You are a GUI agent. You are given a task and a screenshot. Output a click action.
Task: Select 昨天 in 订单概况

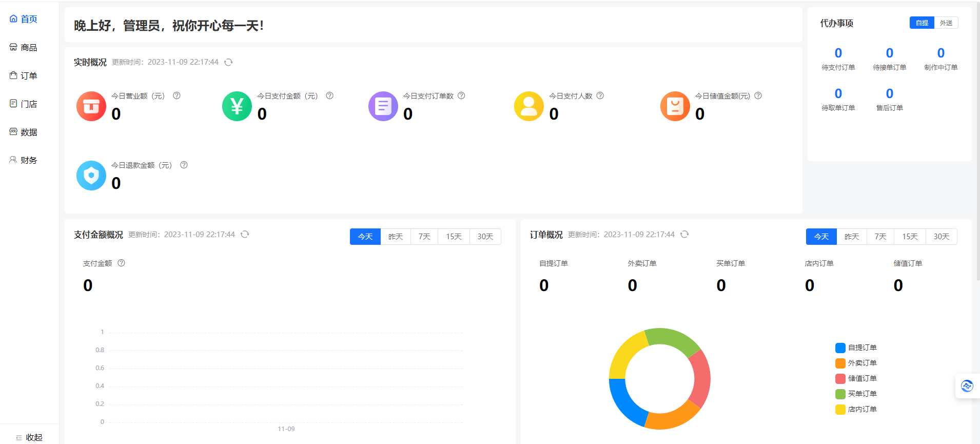[852, 237]
